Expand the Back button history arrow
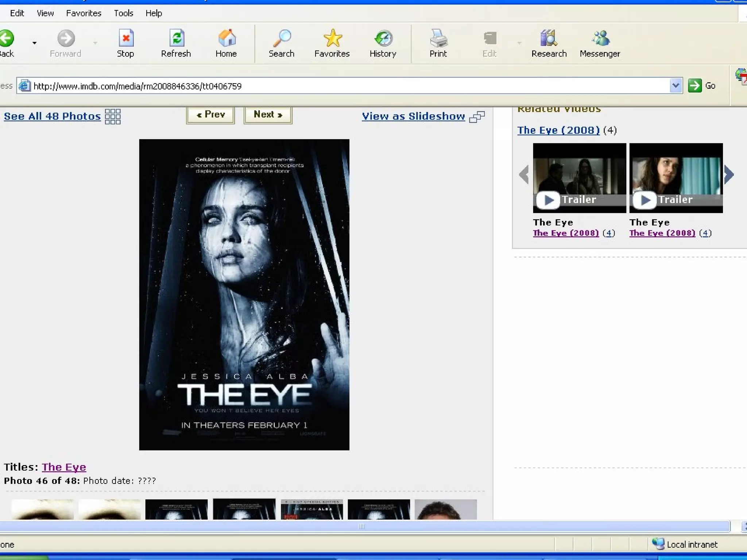Image resolution: width=747 pixels, height=560 pixels. 34,43
